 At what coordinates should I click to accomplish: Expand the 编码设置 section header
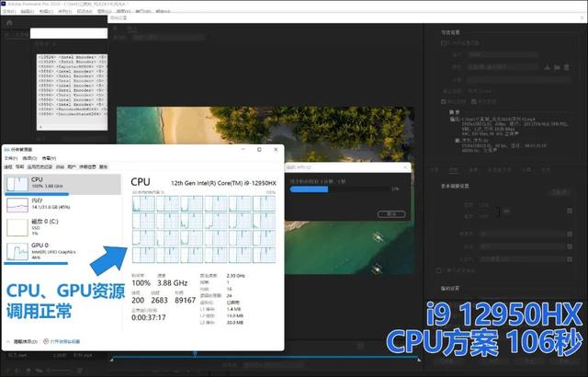(x=450, y=288)
